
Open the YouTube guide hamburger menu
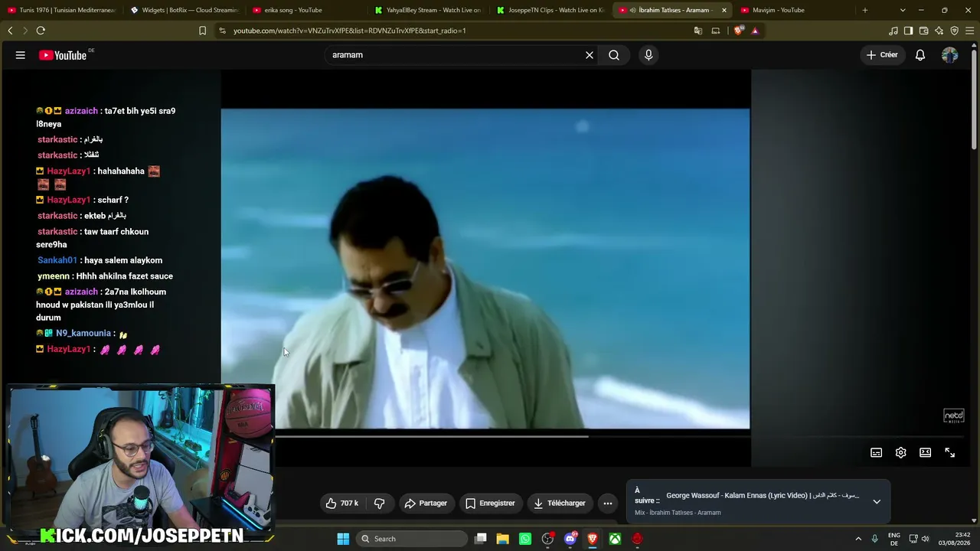pyautogui.click(x=21, y=55)
